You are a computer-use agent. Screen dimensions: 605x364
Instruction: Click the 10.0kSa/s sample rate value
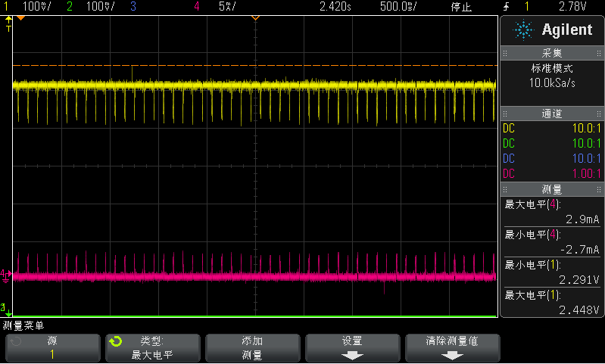point(552,83)
